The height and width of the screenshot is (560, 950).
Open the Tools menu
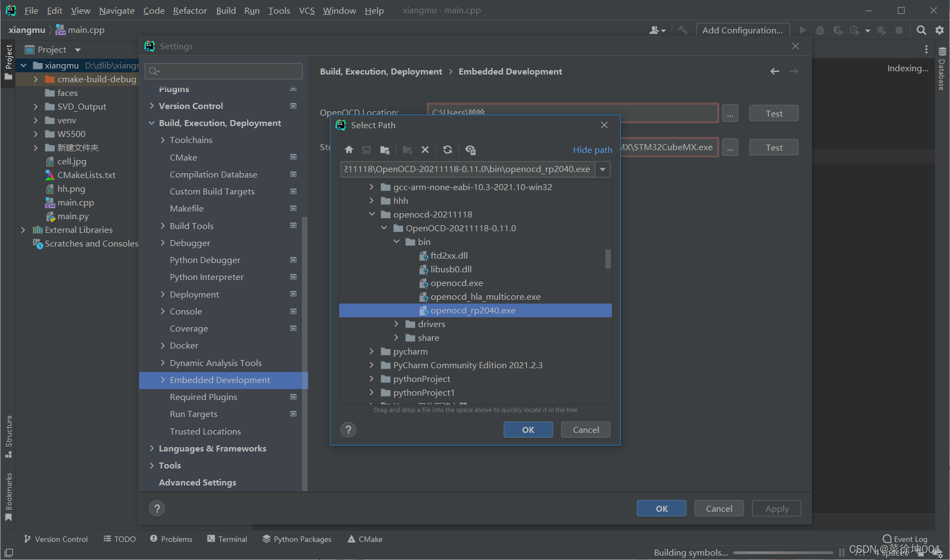279,10
